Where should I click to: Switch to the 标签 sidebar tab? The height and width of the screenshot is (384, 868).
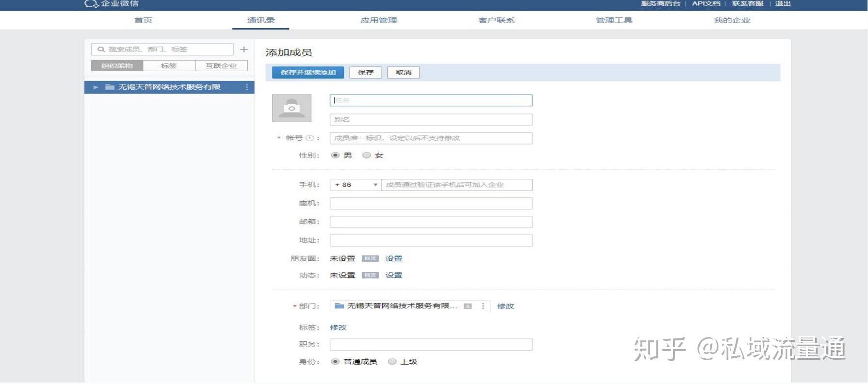coord(169,66)
